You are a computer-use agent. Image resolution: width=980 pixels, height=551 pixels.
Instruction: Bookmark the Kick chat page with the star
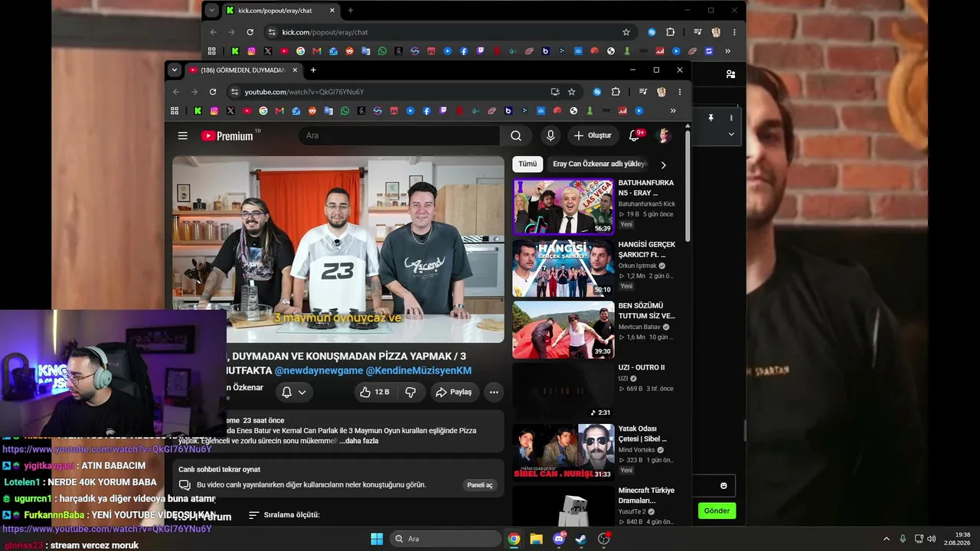coord(626,32)
